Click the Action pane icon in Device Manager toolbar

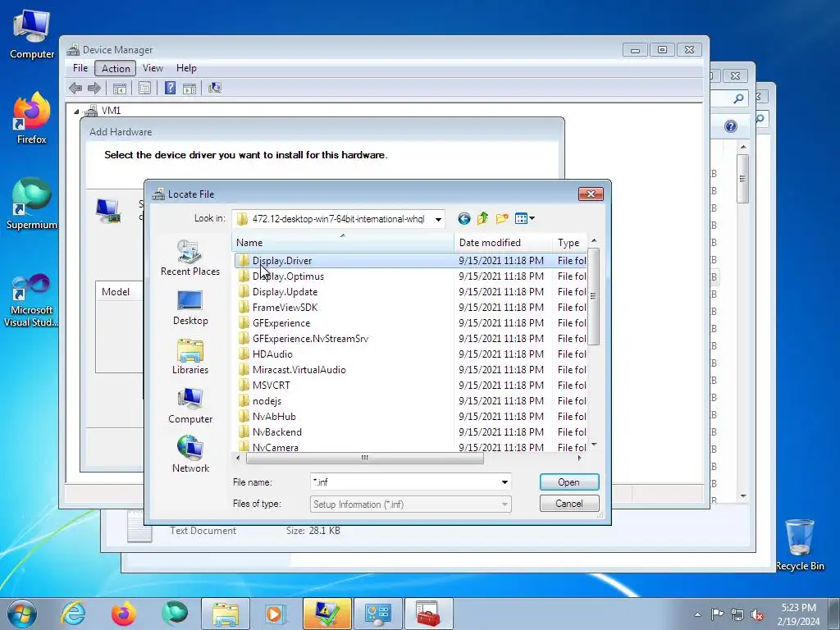189,89
